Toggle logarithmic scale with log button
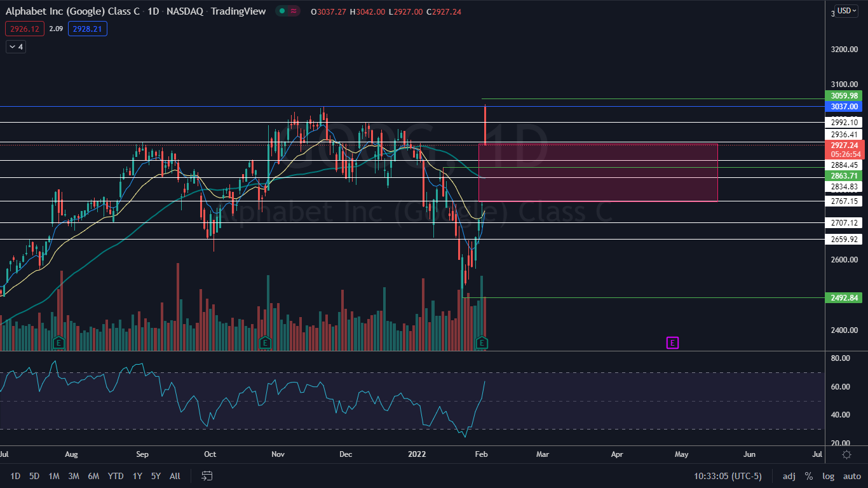Screen dimensions: 868x488 [x=828, y=476]
